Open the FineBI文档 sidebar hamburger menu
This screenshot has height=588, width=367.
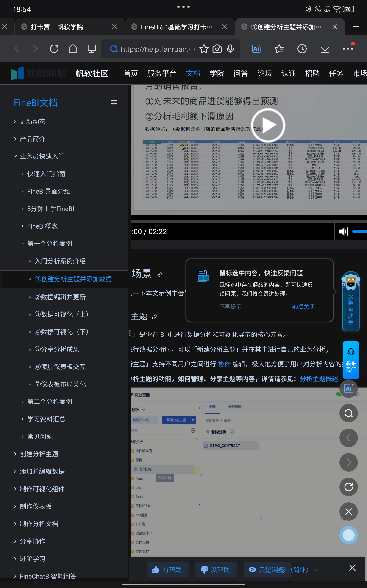coord(113,102)
